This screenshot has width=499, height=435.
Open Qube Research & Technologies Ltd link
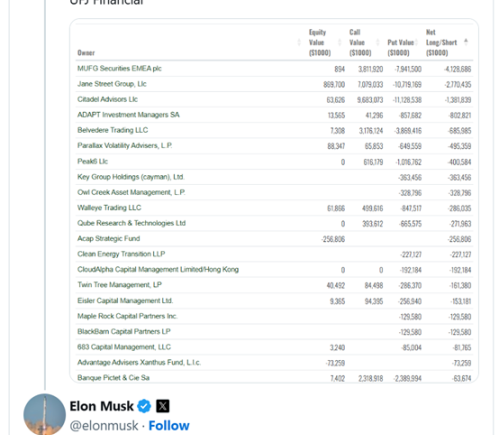click(131, 223)
